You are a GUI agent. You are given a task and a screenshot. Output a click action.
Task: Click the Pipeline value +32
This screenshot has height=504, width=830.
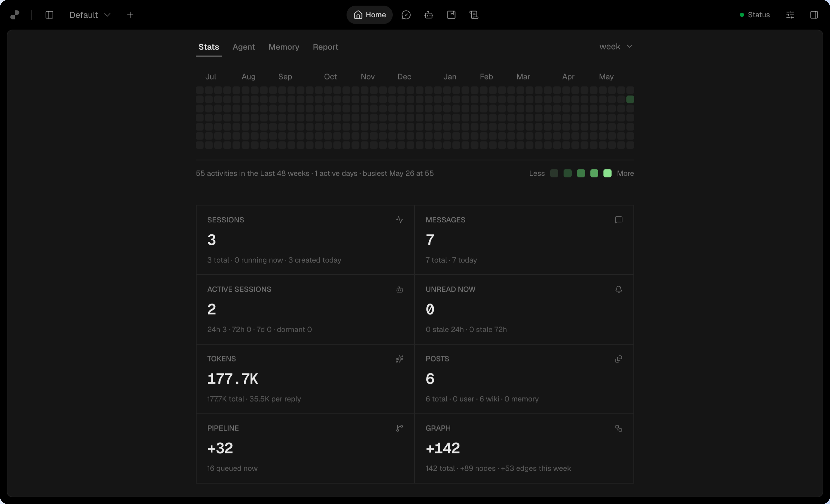220,448
